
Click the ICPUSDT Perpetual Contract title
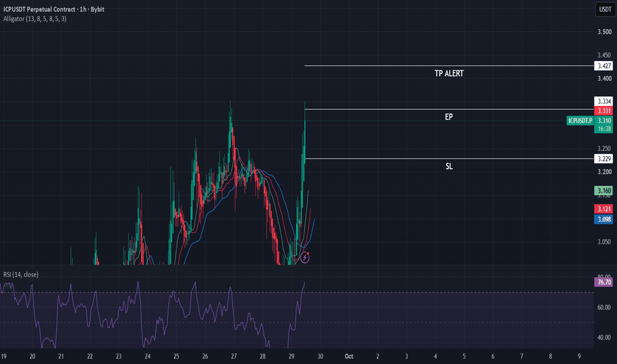coord(54,9)
